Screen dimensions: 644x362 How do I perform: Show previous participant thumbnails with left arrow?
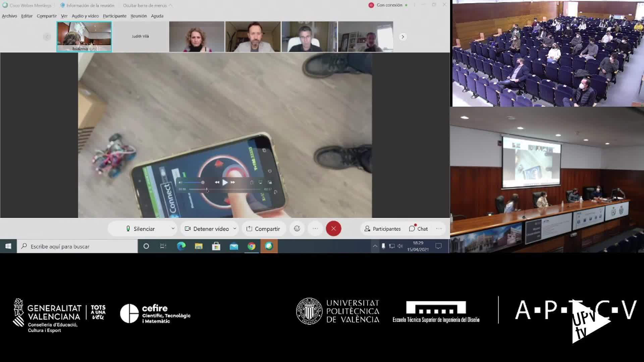[47, 37]
